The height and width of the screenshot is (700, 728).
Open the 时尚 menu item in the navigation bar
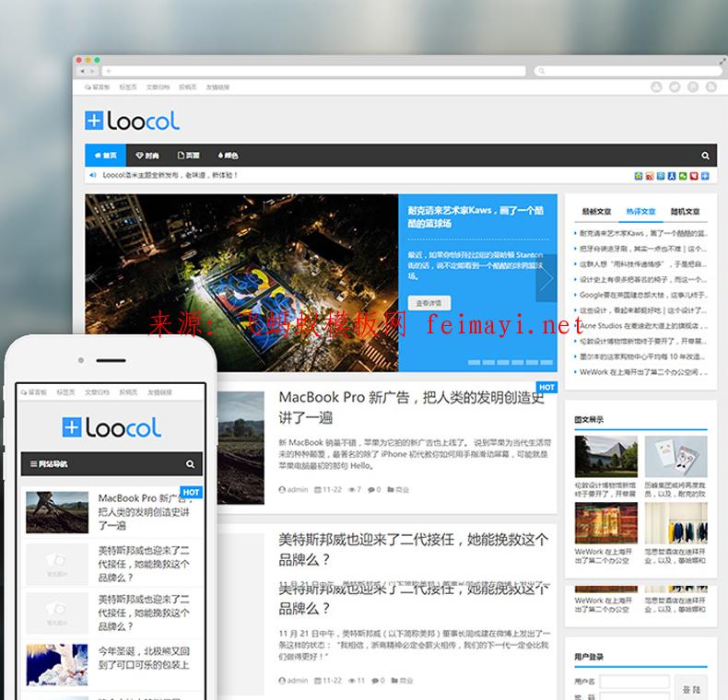147,156
